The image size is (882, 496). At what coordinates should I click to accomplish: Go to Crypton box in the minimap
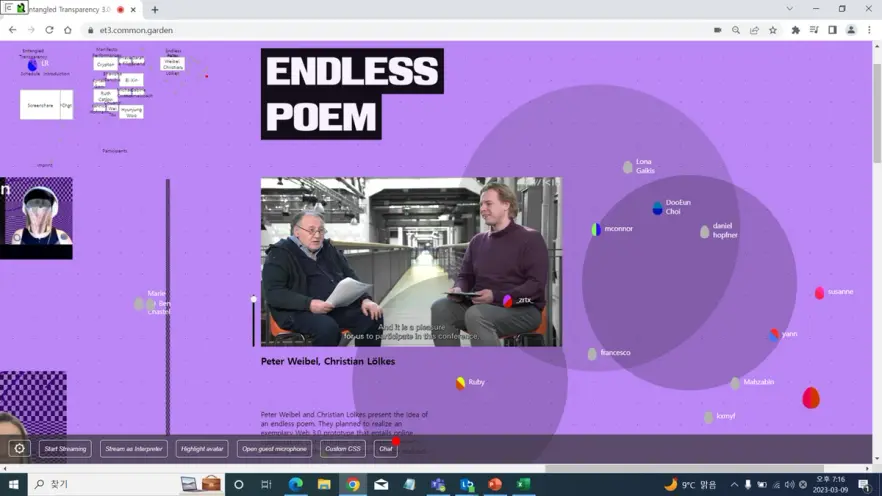(105, 64)
